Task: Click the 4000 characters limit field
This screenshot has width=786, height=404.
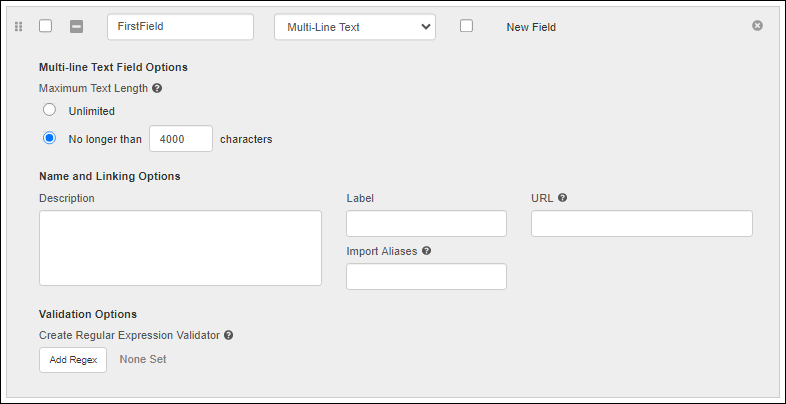Action: coord(180,139)
